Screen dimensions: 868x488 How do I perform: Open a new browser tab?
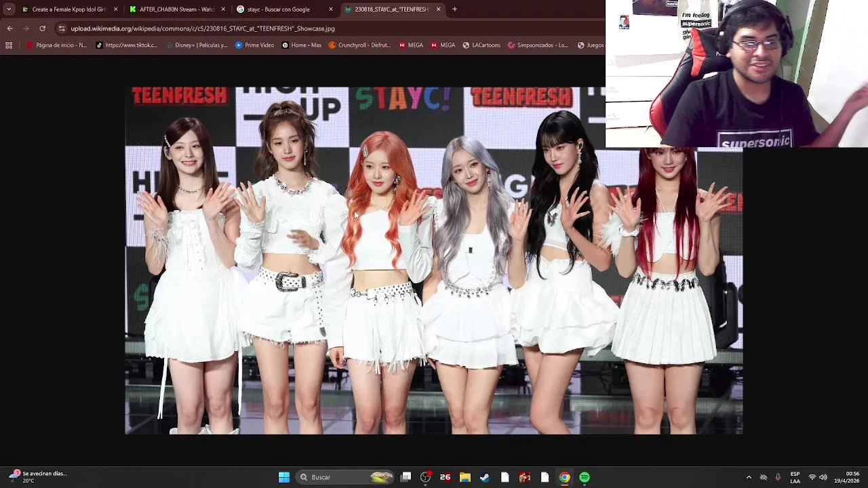pos(454,9)
